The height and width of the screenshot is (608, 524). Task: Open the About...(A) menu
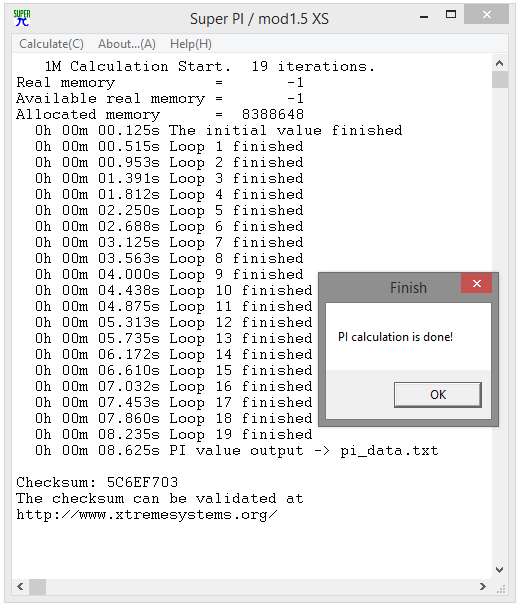click(127, 44)
